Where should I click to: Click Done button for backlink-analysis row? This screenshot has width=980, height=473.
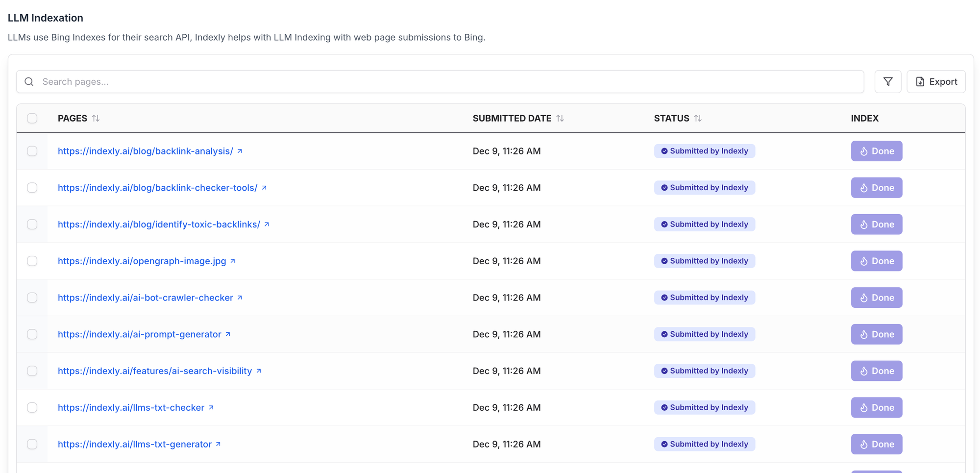pos(877,151)
